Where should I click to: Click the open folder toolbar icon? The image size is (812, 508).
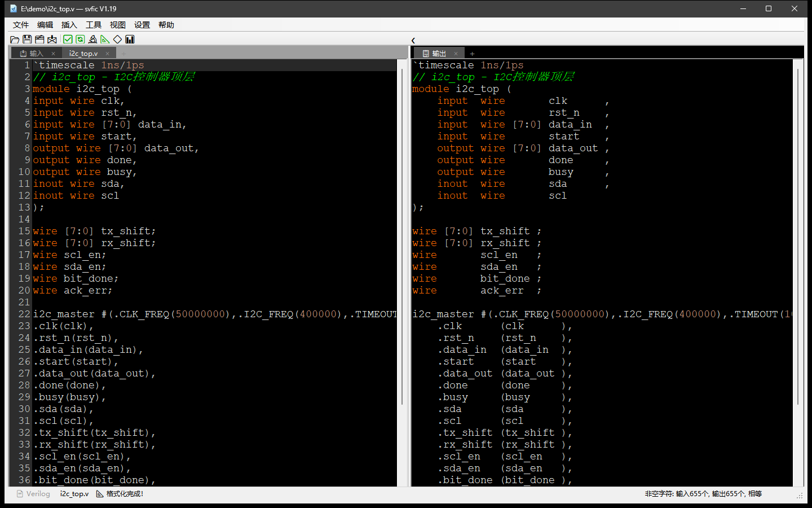click(x=15, y=40)
